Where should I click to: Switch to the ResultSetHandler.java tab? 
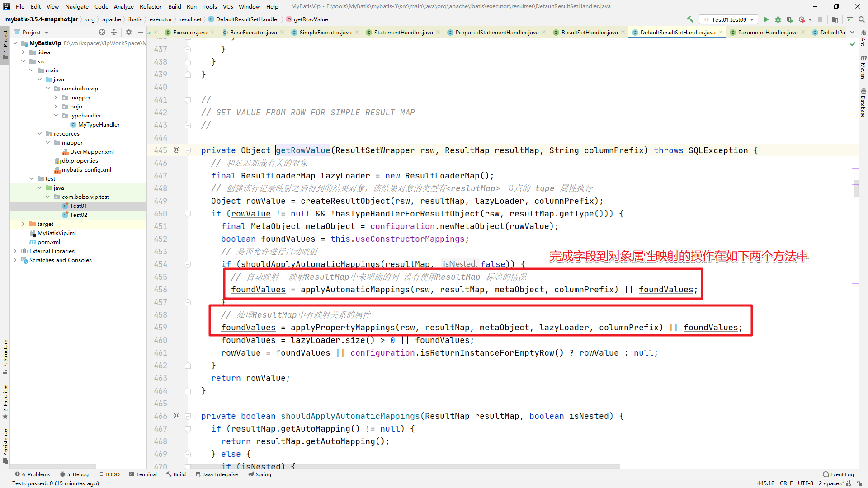tap(589, 32)
